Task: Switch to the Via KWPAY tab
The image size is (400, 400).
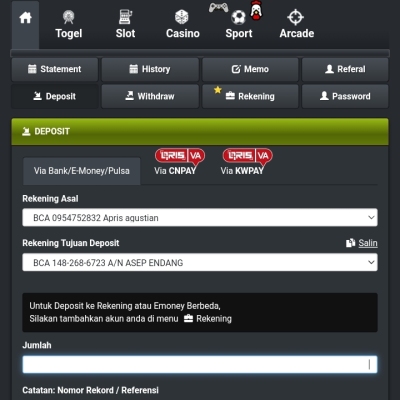Action: [242, 171]
